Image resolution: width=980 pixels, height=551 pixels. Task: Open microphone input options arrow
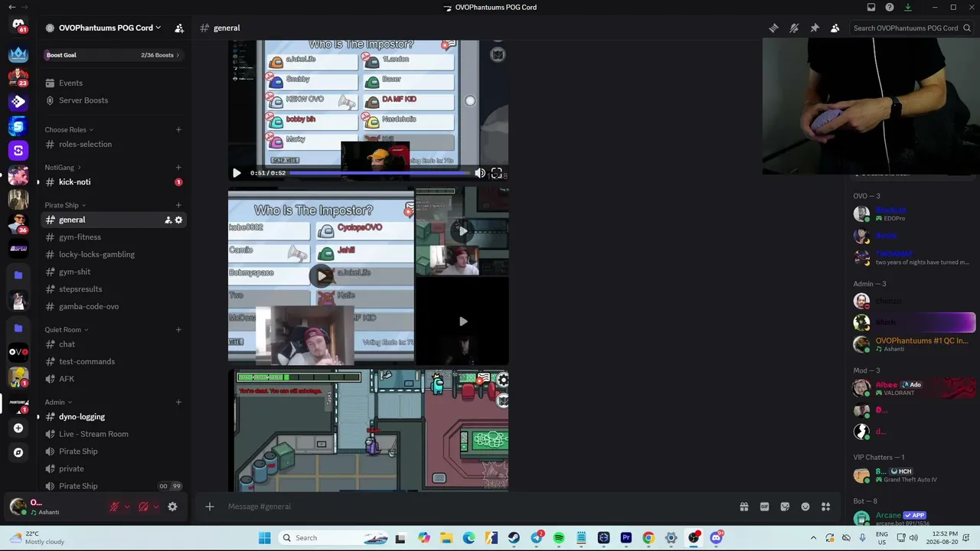click(x=126, y=507)
